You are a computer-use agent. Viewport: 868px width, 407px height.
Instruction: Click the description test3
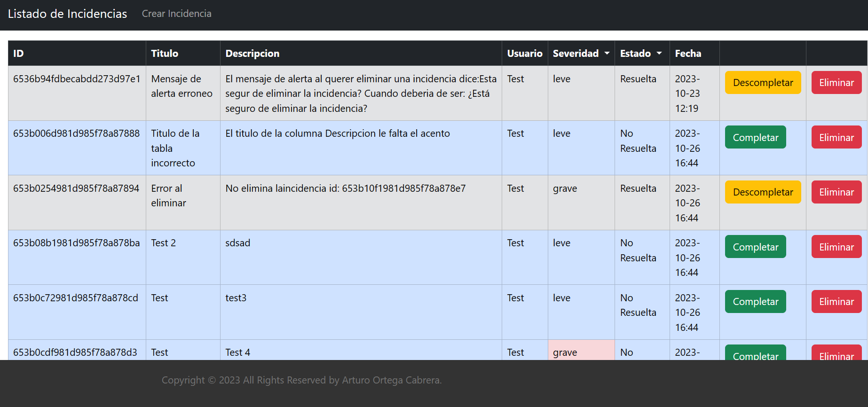[x=236, y=298]
